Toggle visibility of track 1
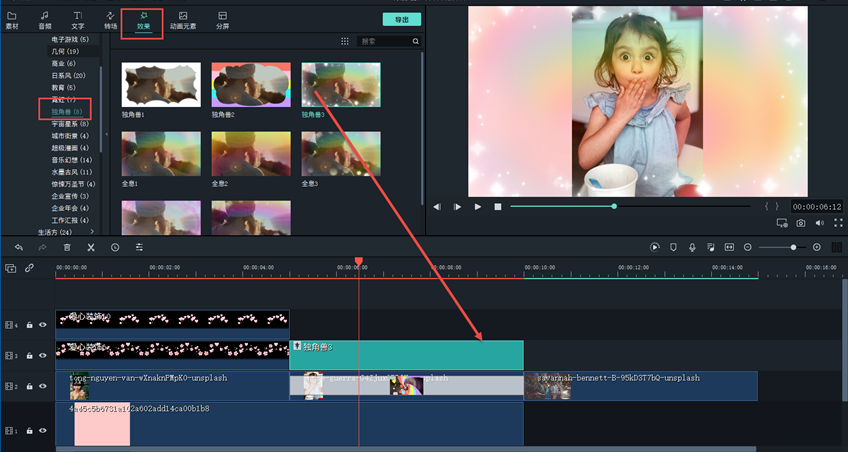848x452 pixels. (43, 430)
